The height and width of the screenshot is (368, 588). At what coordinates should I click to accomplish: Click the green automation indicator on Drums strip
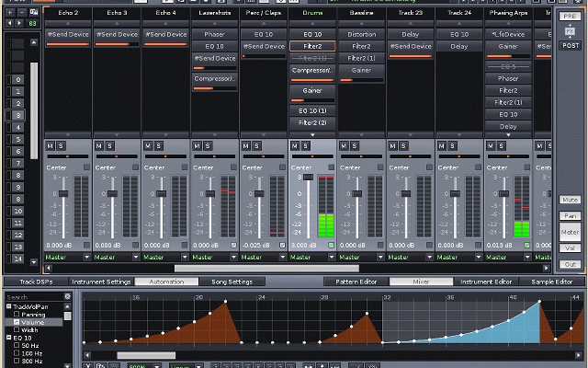click(331, 246)
